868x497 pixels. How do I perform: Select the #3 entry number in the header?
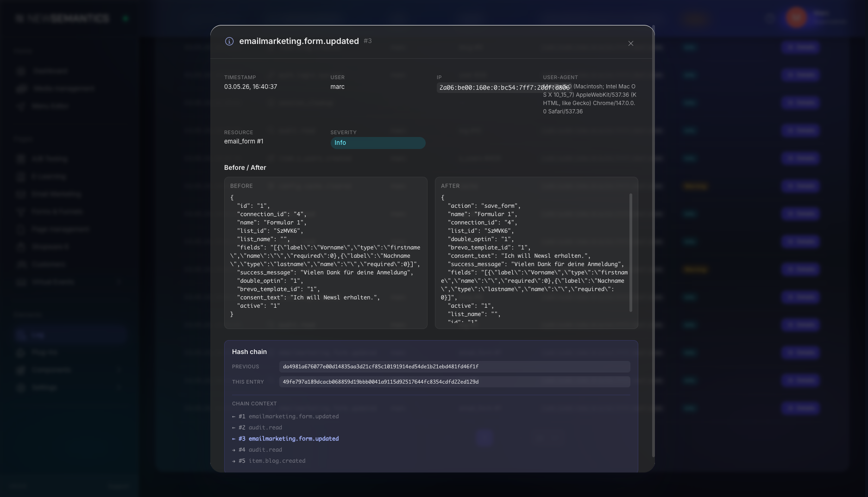(x=368, y=41)
